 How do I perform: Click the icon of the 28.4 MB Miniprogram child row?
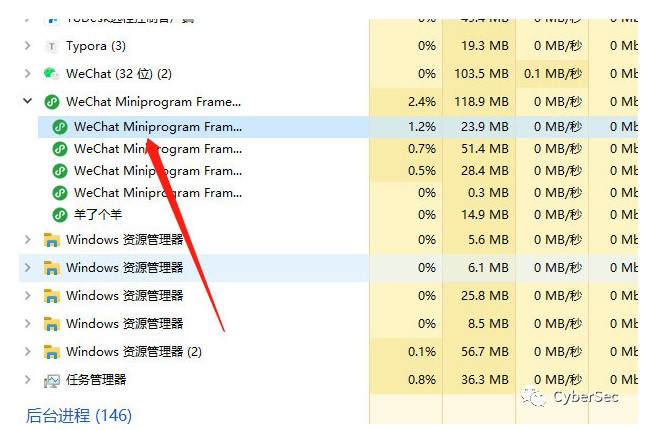click(60, 171)
